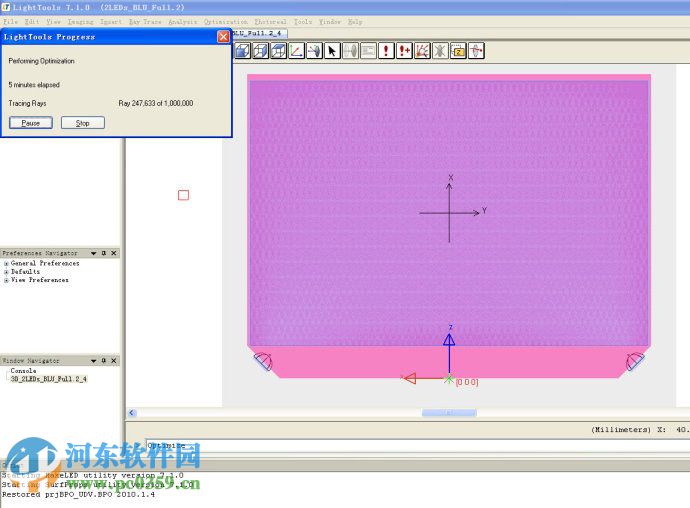Select the Defaults tree item

(25, 272)
